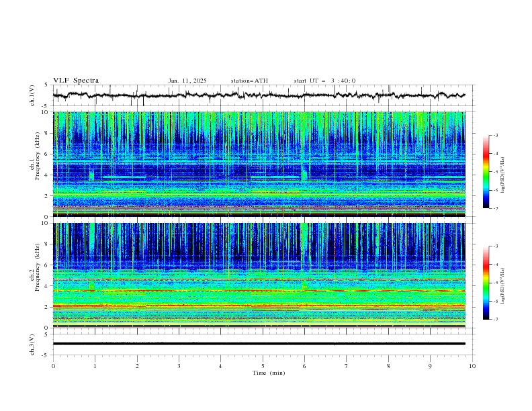Click the lower color scale bar
Screen dimensions: 532x411
(x=486, y=283)
